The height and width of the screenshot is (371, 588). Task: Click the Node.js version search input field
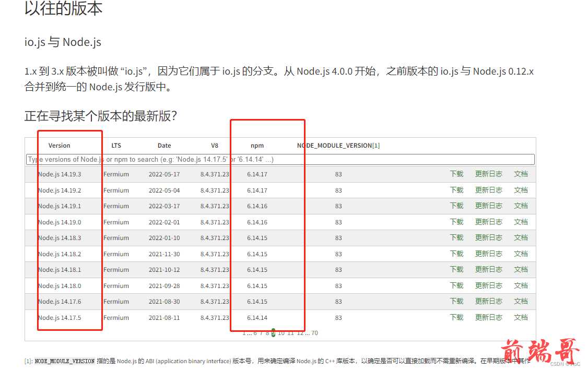pyautogui.click(x=280, y=159)
